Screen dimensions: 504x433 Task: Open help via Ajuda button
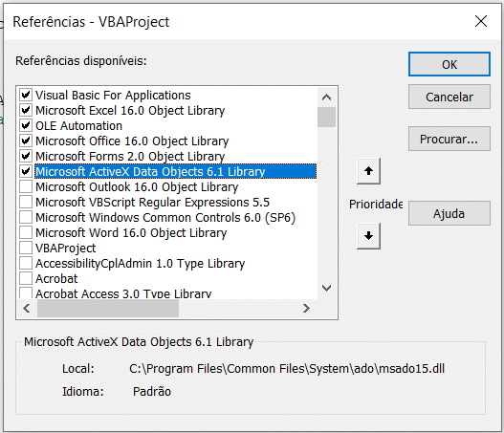click(x=449, y=213)
